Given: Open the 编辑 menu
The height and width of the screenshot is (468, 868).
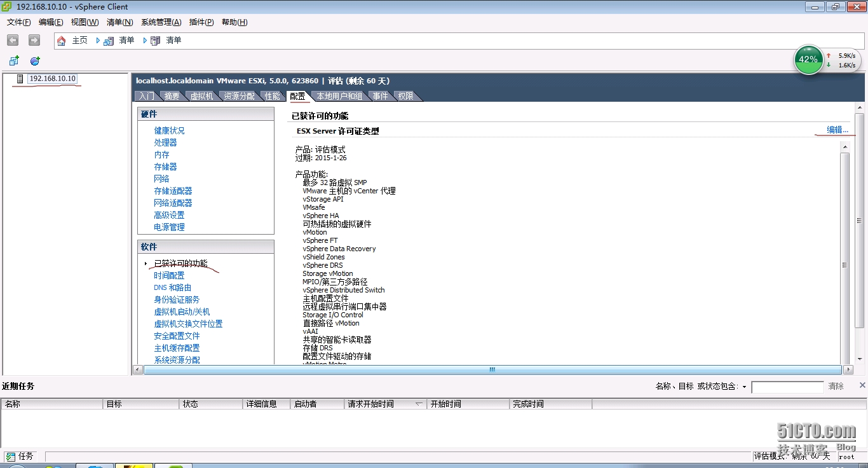Looking at the screenshot, I should pos(51,22).
